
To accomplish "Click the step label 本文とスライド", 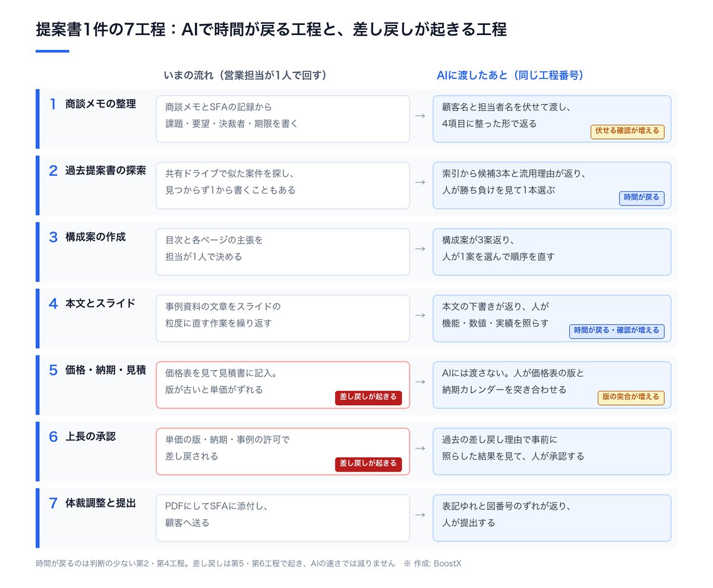I will click(x=100, y=304).
